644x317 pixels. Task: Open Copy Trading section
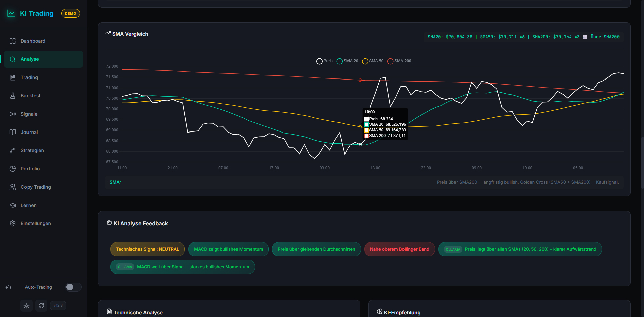[36, 187]
